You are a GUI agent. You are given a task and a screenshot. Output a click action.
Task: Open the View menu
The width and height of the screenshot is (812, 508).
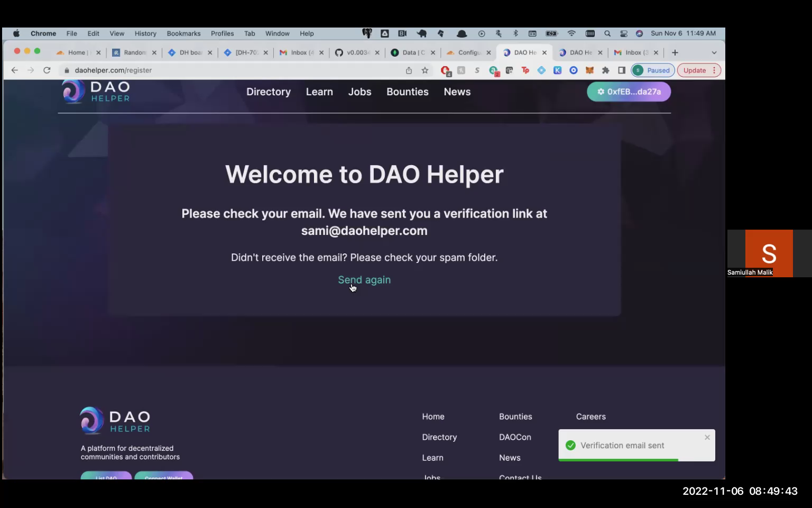click(117, 33)
